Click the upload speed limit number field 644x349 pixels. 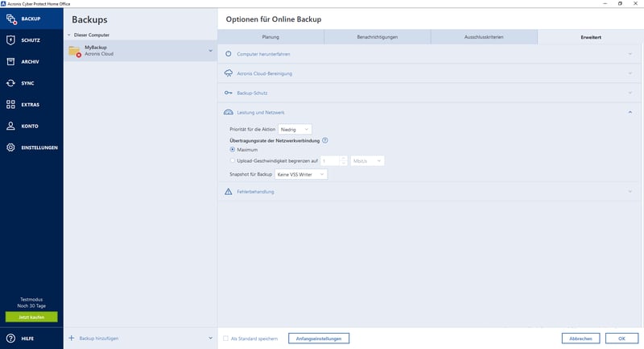[x=330, y=160]
